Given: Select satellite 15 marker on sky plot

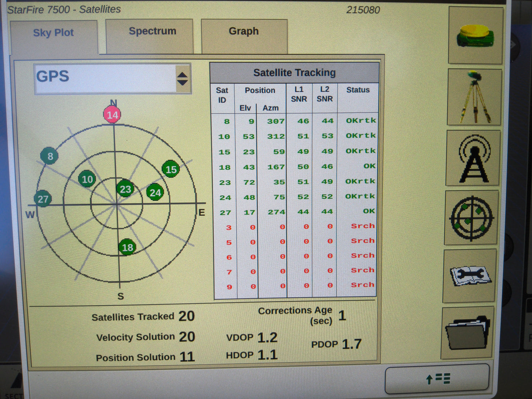Looking at the screenshot, I should point(171,169).
